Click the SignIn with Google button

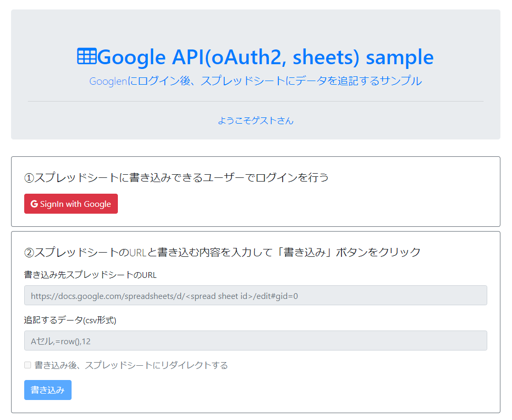pyautogui.click(x=71, y=204)
